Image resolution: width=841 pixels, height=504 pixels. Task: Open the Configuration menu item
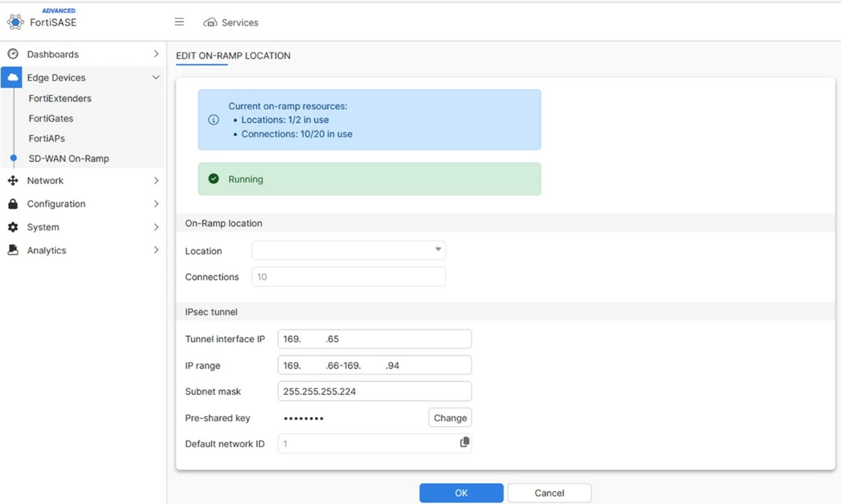tap(56, 204)
